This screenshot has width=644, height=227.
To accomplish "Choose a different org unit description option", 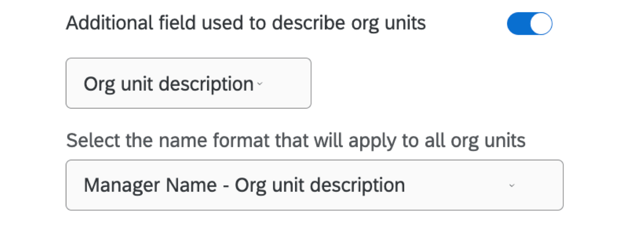I will pyautogui.click(x=188, y=83).
